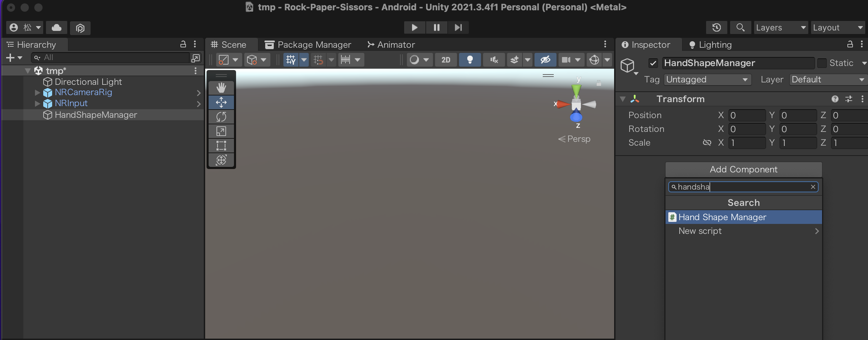Collapse the tmp scene in Hierarchy
This screenshot has width=868, height=340.
pyautogui.click(x=28, y=71)
